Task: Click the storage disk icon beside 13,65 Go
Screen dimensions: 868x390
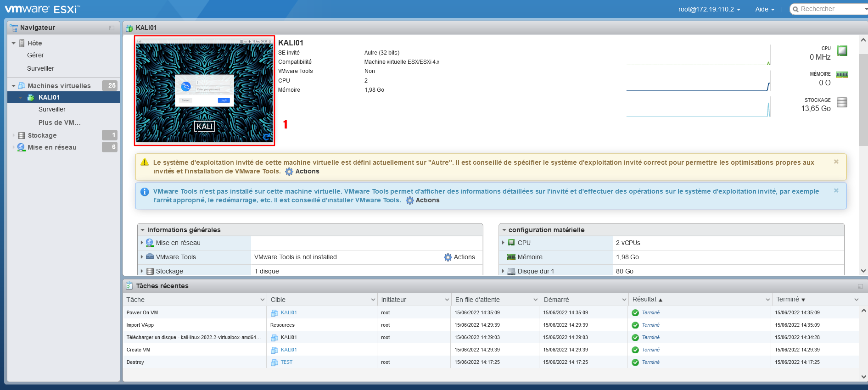Action: tap(842, 102)
